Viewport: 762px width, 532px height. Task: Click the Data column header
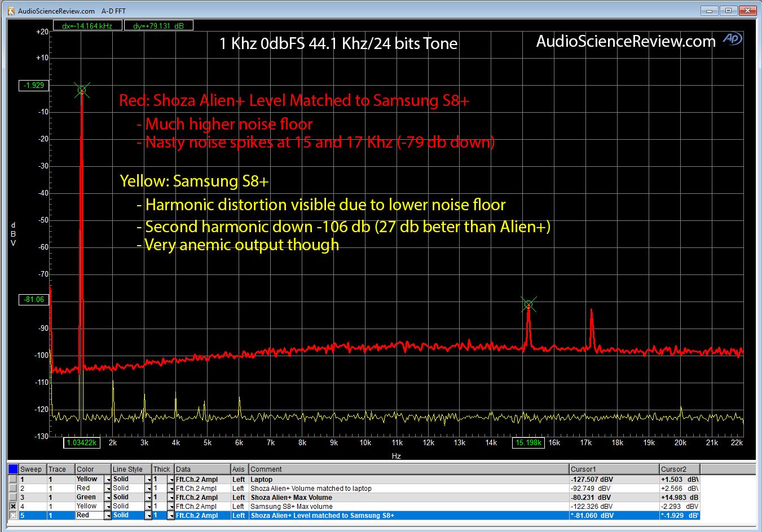pos(202,469)
